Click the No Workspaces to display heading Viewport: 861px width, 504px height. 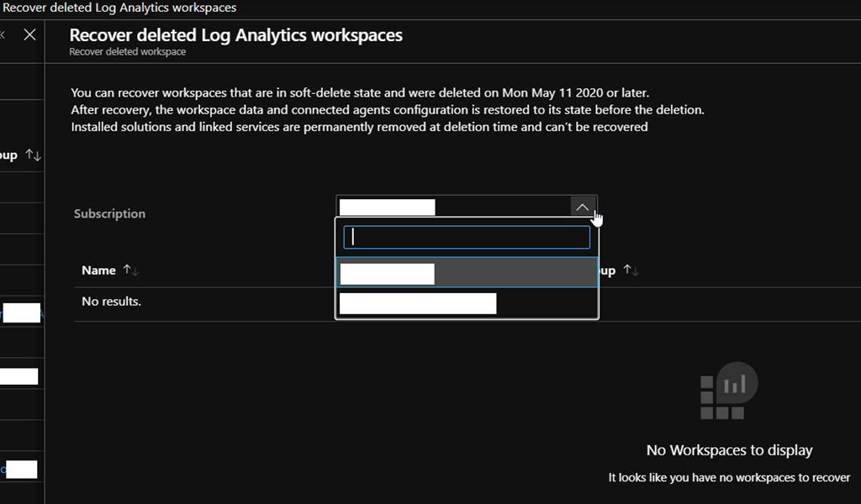(x=729, y=450)
